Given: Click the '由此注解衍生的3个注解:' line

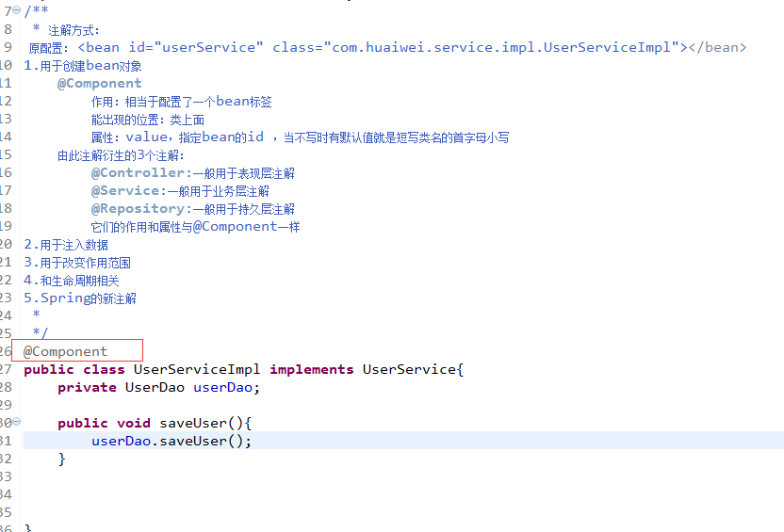Looking at the screenshot, I should click(121, 155).
